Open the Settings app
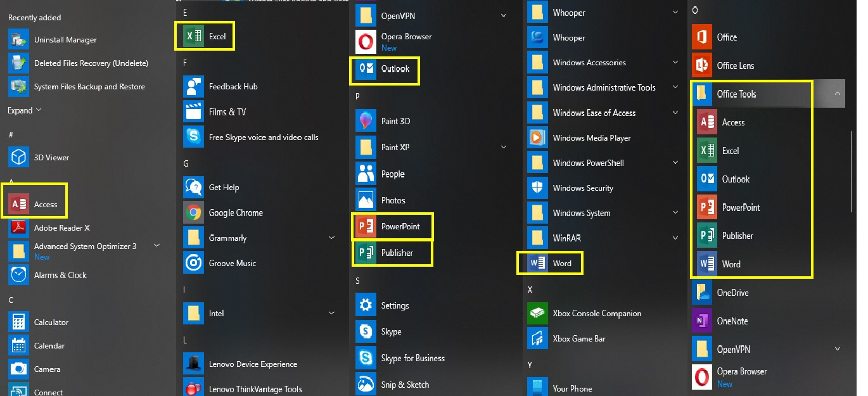The image size is (868, 396). coord(396,305)
